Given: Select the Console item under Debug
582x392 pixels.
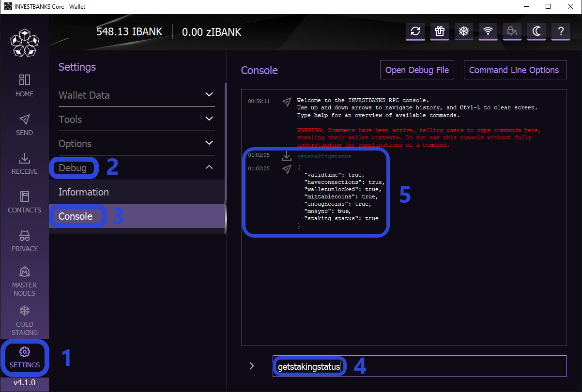Looking at the screenshot, I should click(x=137, y=216).
